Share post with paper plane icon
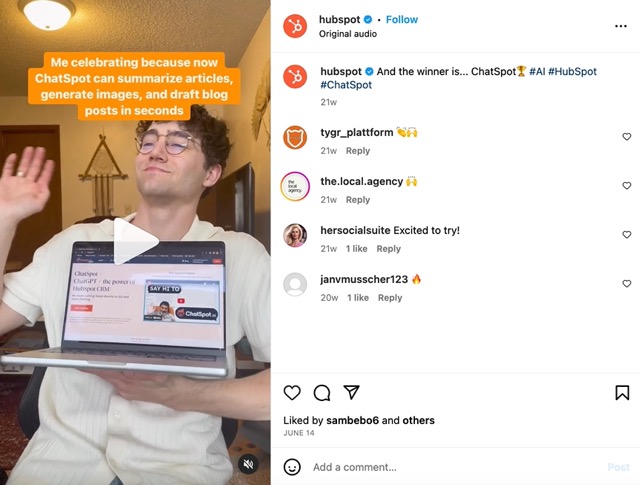 click(351, 392)
